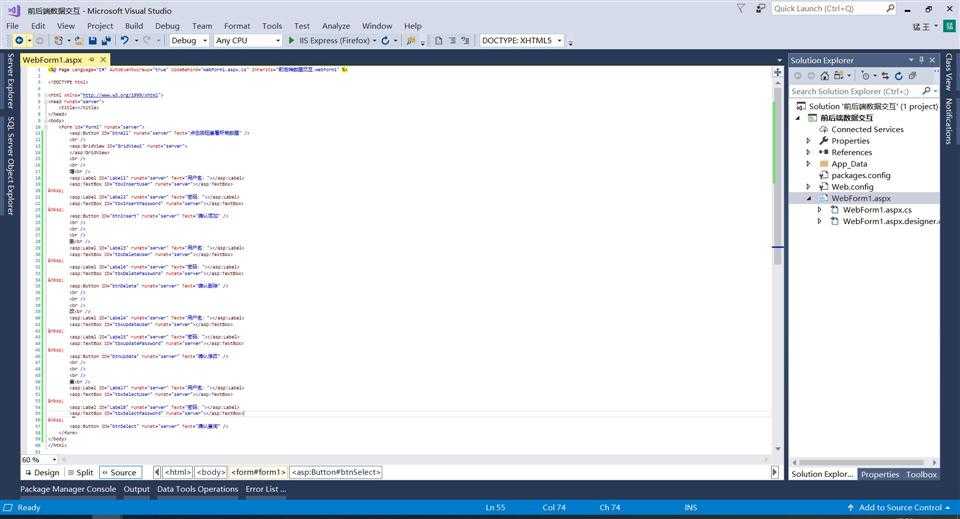The height and width of the screenshot is (519, 960).
Task: Click the Navigate Backward toolbar icon
Action: (x=19, y=40)
